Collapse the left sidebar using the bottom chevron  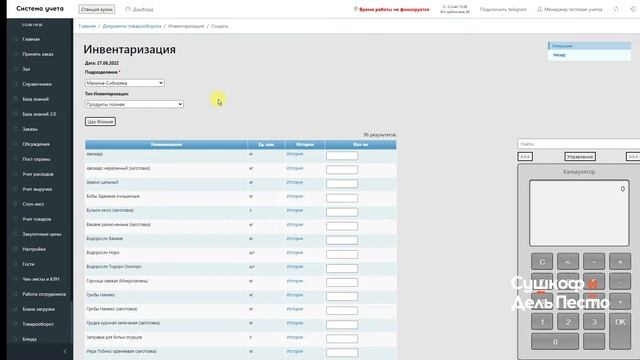[x=65, y=351]
